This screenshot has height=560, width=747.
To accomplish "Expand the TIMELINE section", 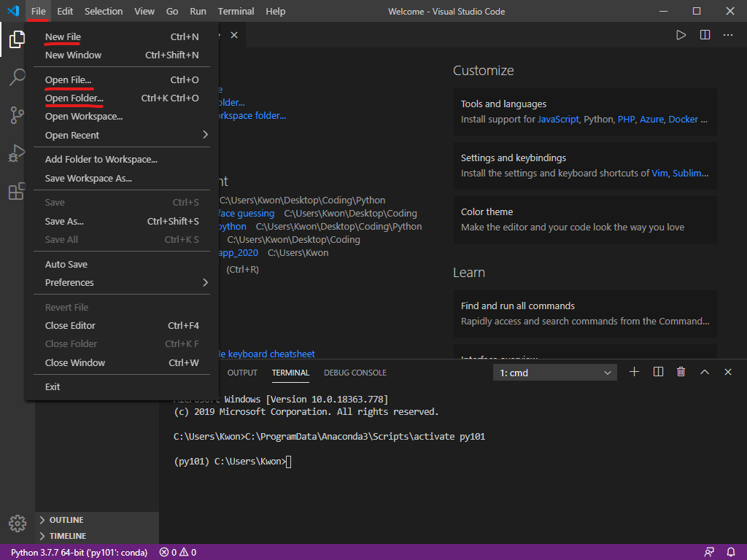I will [x=97, y=536].
